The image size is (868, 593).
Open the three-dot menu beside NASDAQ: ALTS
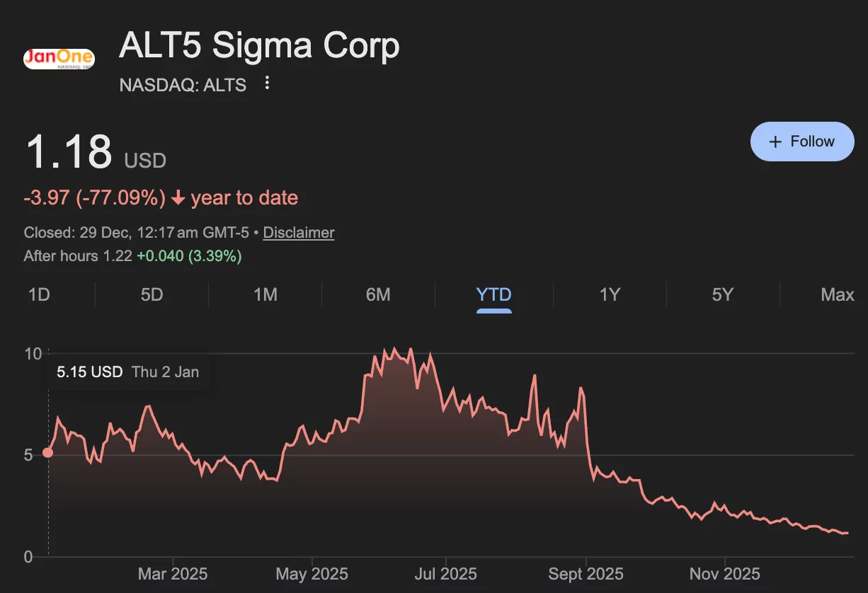point(266,83)
